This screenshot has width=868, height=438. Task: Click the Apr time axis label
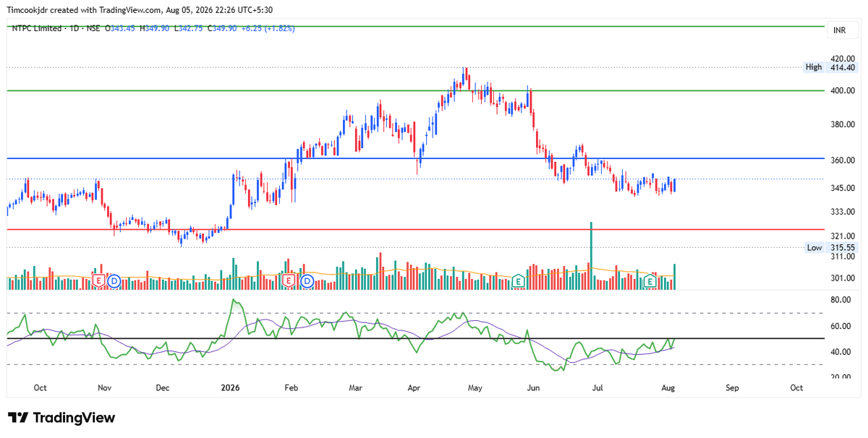(413, 388)
